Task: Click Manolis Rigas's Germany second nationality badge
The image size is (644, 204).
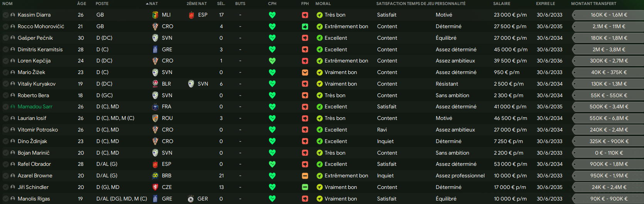Action: [191, 199]
